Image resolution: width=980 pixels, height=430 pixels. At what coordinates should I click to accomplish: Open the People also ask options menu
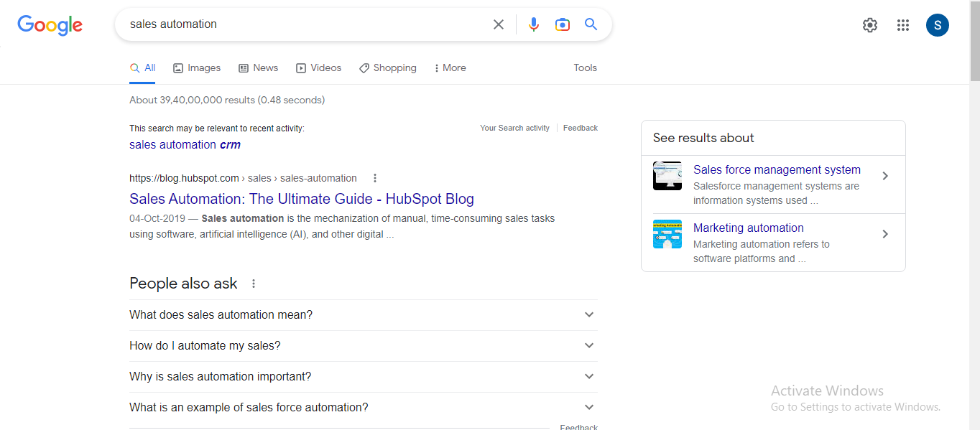coord(254,284)
